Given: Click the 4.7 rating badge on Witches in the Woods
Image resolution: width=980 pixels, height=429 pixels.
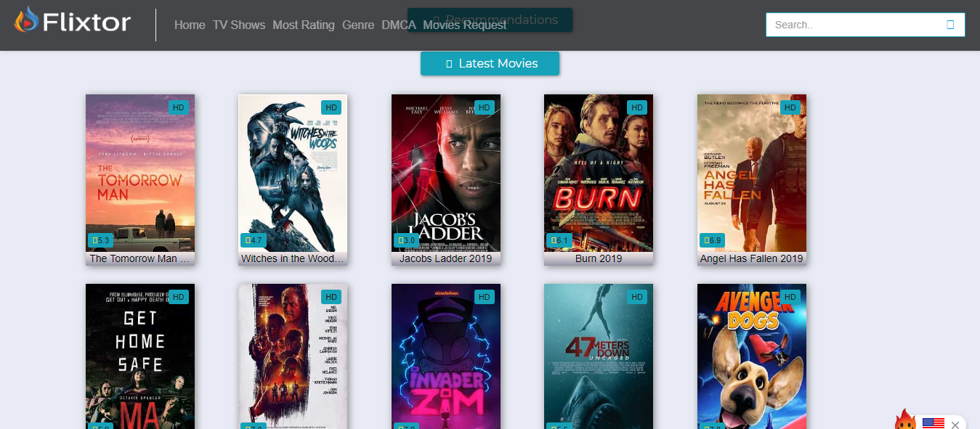Looking at the screenshot, I should 254,240.
